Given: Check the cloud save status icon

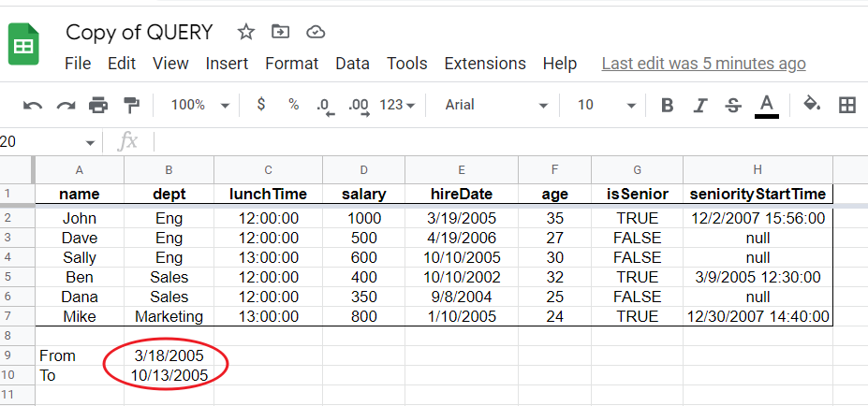Looking at the screenshot, I should pyautogui.click(x=316, y=32).
